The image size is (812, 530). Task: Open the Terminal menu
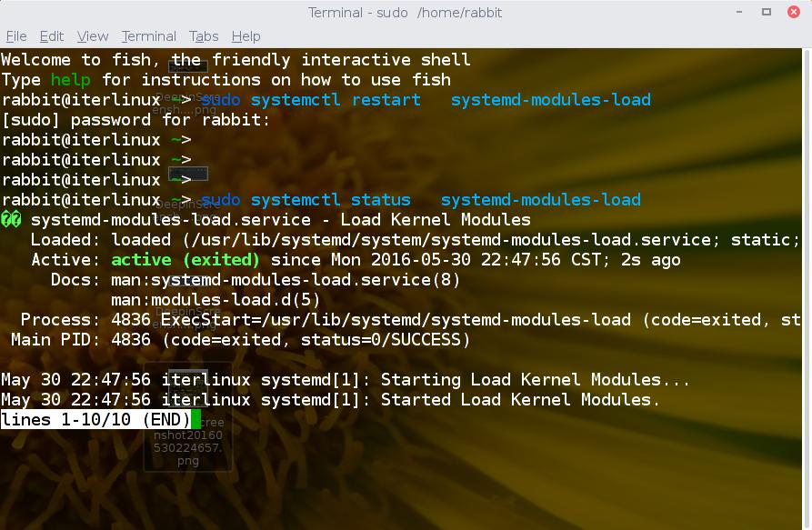tap(148, 36)
